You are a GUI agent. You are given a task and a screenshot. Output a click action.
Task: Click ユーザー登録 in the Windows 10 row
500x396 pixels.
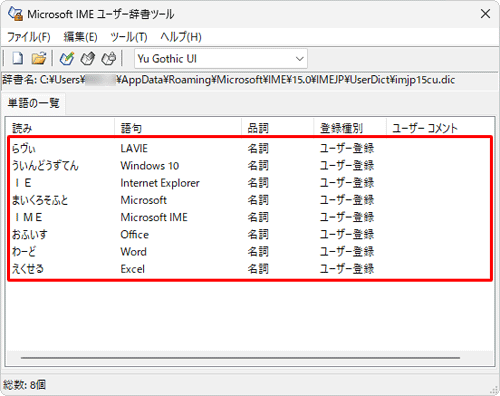347,166
